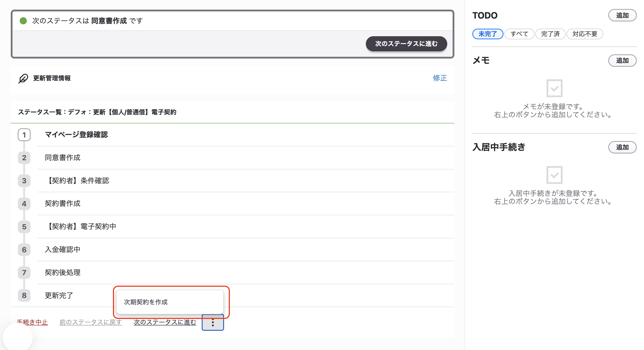Select 次期契約を作成 from the popup menu
Image resolution: width=644 pixels, height=350 pixels.
pos(170,302)
